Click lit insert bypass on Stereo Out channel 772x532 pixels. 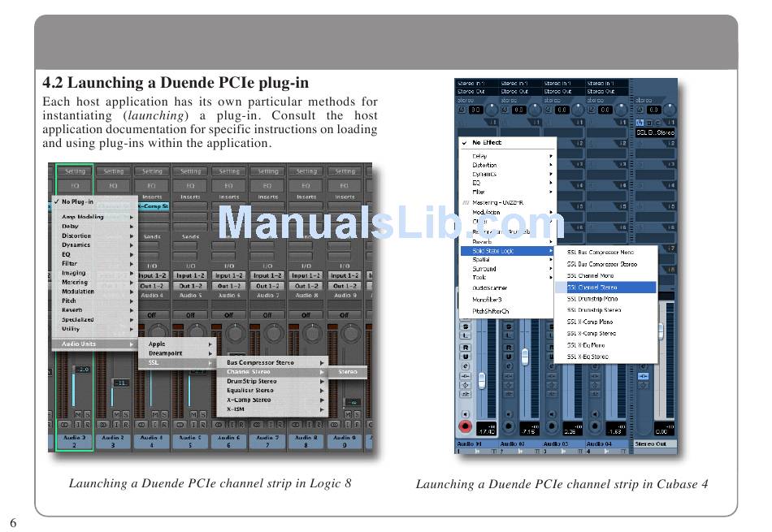[643, 377]
